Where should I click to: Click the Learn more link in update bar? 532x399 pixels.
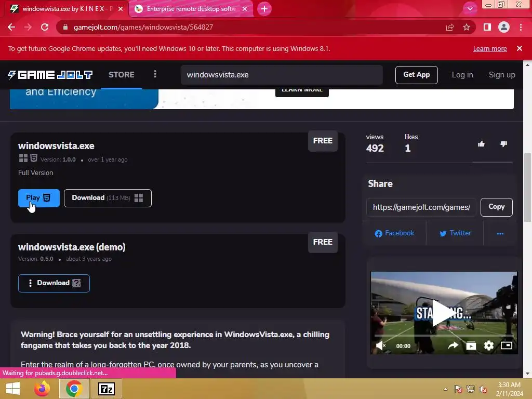(490, 48)
